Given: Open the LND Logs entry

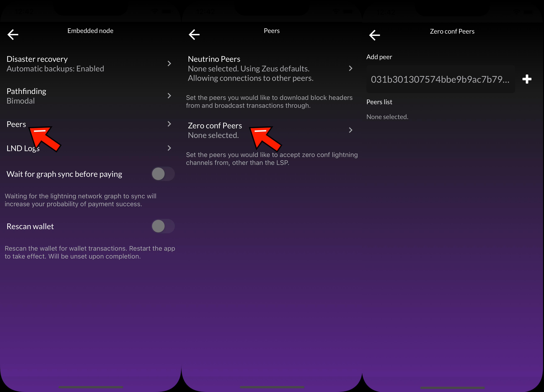Looking at the screenshot, I should [23, 148].
